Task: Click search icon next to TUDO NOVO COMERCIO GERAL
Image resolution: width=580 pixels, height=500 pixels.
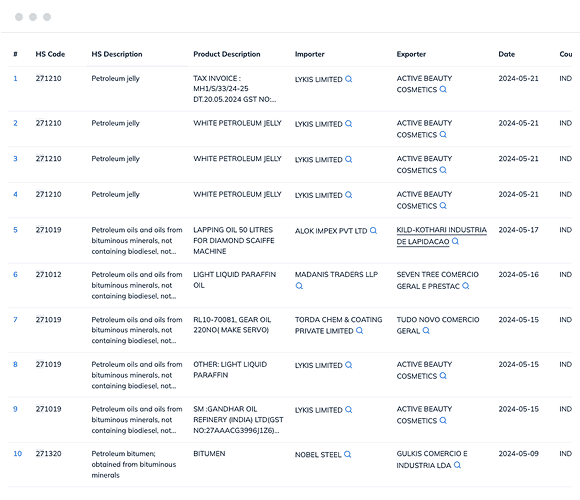Action: tap(426, 330)
